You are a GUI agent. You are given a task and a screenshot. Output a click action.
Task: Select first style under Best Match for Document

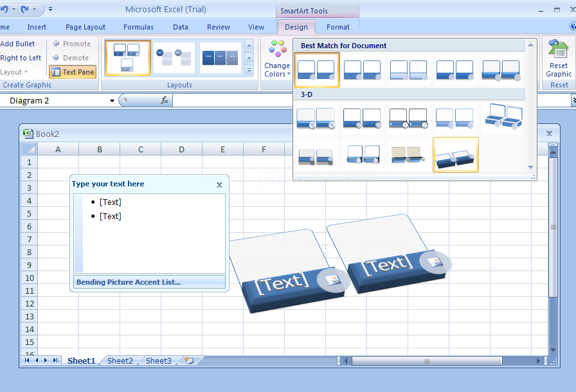[x=317, y=70]
